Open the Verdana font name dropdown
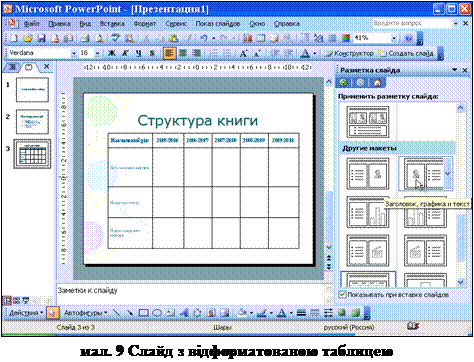Image resolution: width=474 pixels, height=362 pixels. click(x=74, y=53)
